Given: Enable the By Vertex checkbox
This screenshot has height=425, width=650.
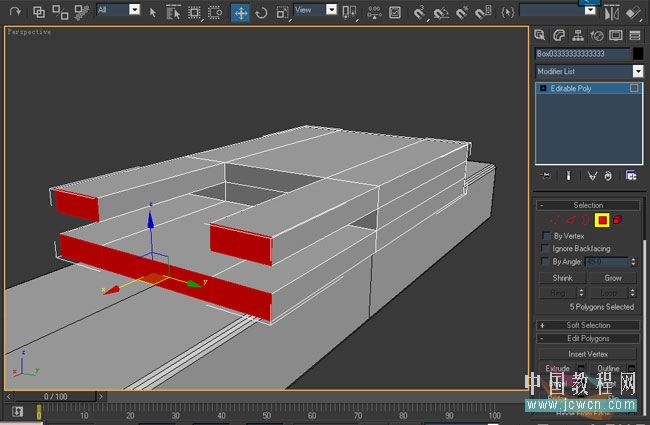Looking at the screenshot, I should click(x=546, y=236).
